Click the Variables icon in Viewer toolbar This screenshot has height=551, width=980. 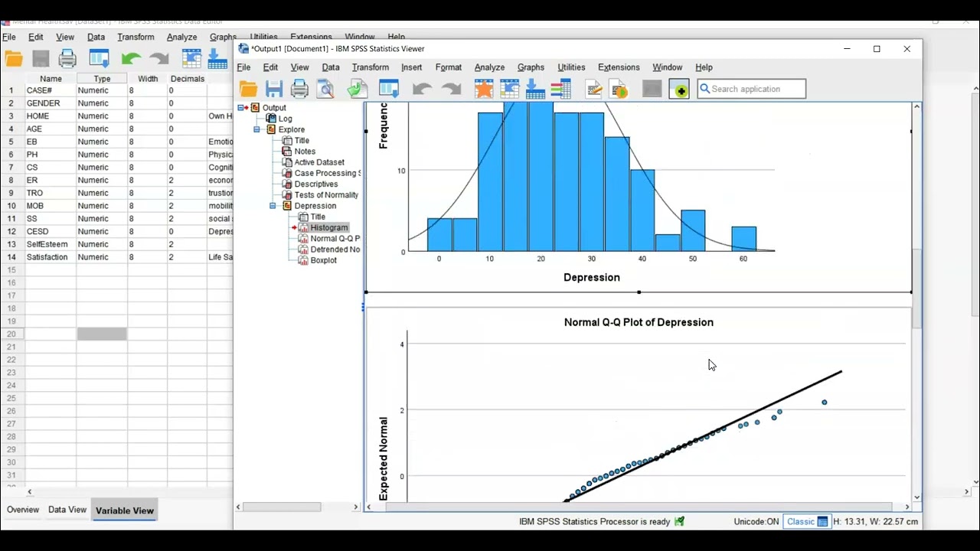click(x=561, y=90)
